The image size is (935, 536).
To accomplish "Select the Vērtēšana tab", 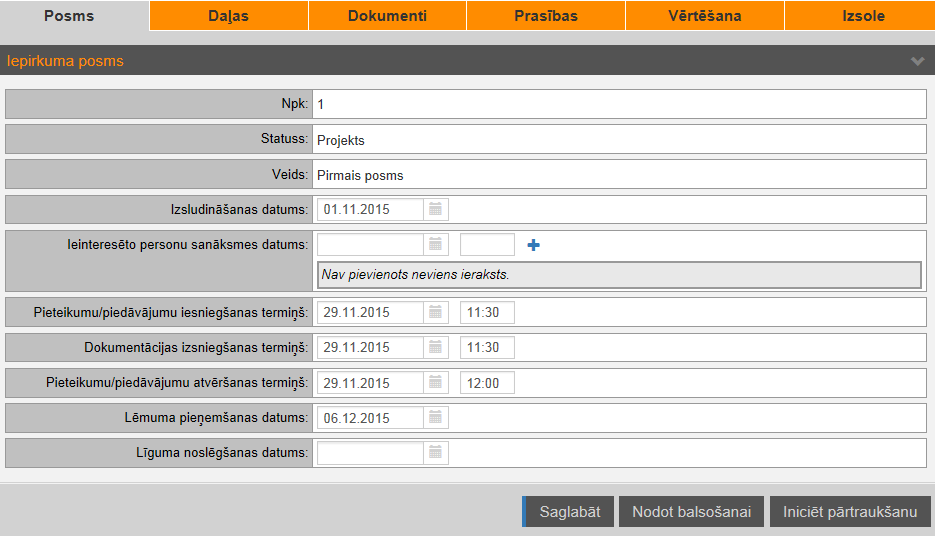I will 704,16.
